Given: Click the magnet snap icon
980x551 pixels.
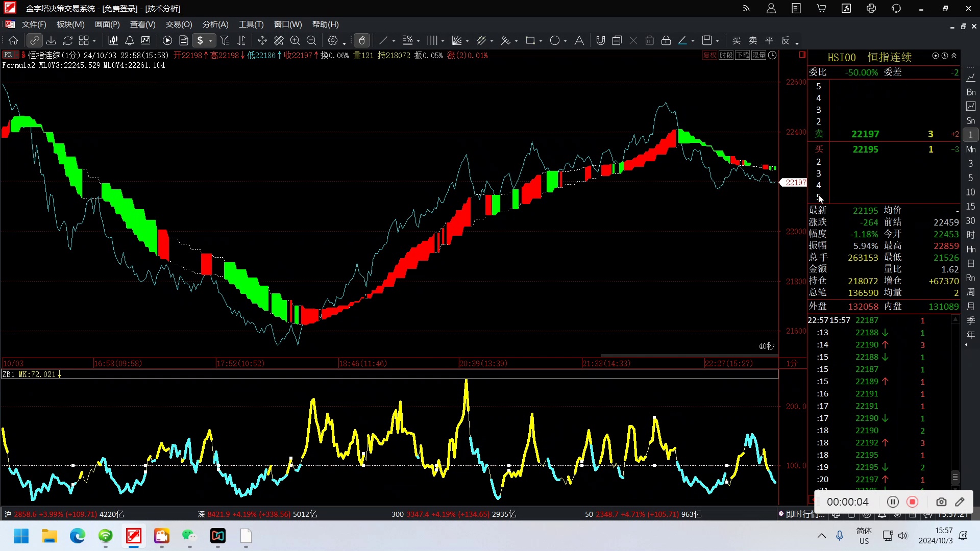Looking at the screenshot, I should [601, 40].
